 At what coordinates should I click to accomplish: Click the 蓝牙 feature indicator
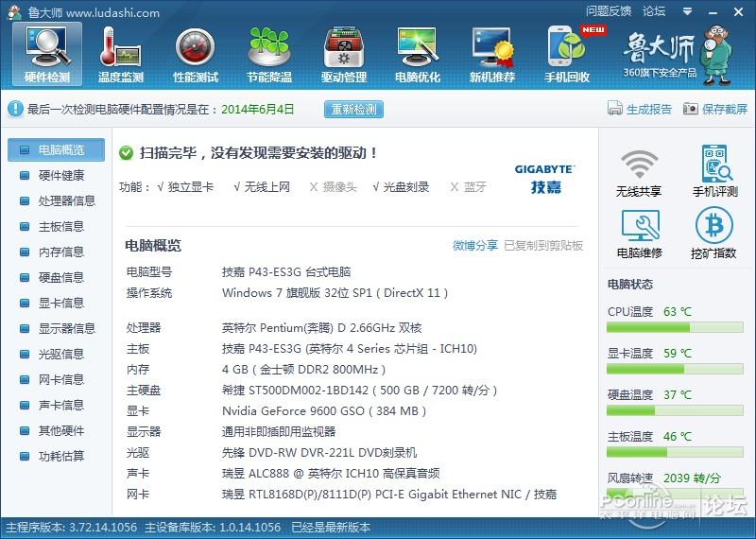point(468,186)
